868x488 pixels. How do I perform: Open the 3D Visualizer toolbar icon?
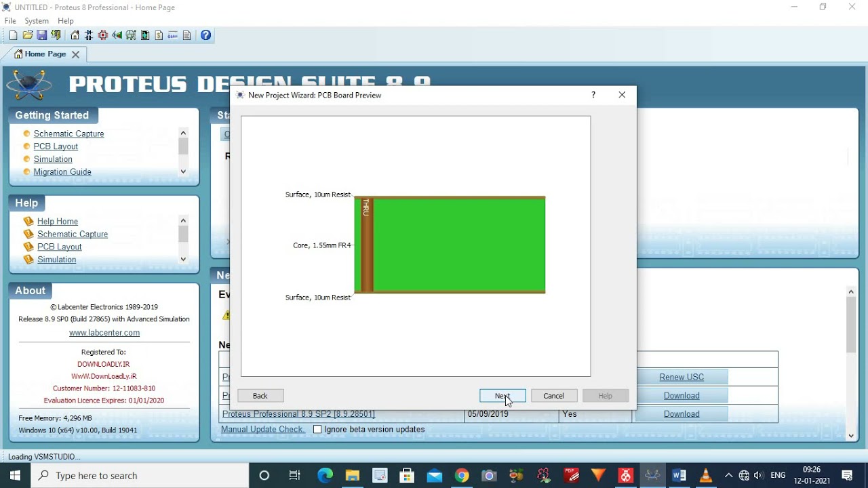[117, 35]
